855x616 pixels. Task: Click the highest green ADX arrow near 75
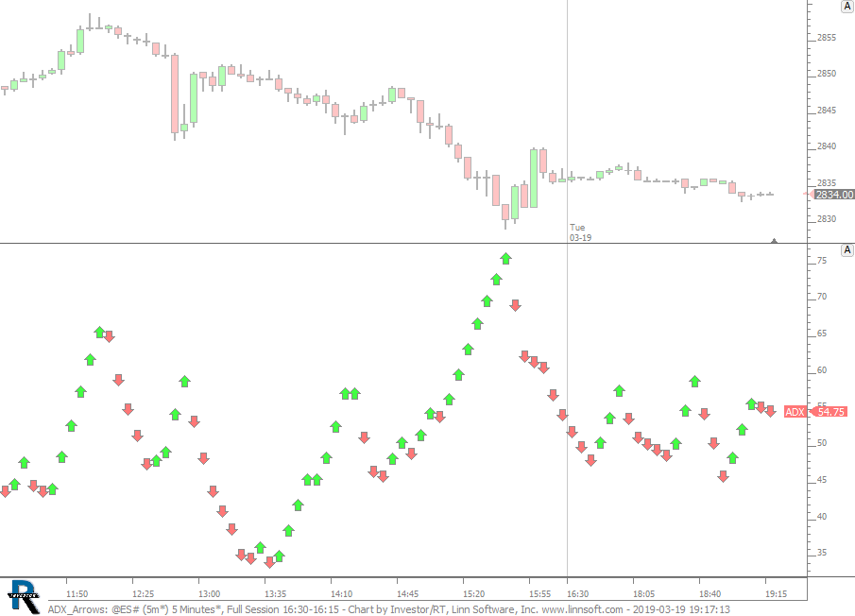click(505, 258)
